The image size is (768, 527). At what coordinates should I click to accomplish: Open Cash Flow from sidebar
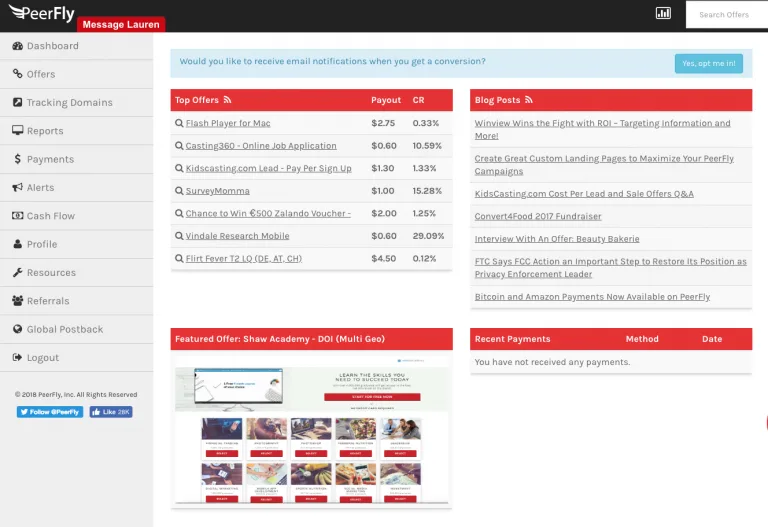[76, 216]
